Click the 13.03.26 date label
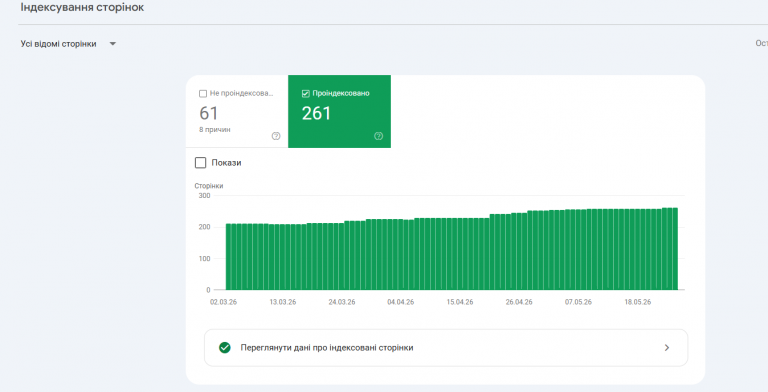The width and height of the screenshot is (768, 392). pos(283,302)
